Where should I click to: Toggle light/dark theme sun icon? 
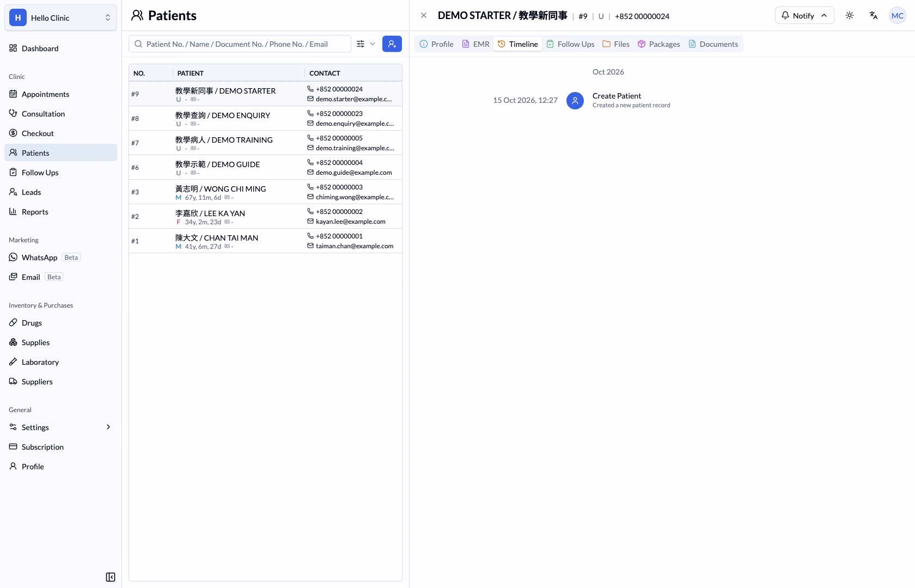pos(849,16)
